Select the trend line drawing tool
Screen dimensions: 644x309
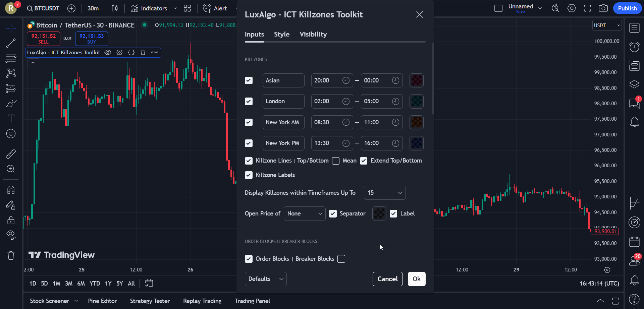point(11,43)
